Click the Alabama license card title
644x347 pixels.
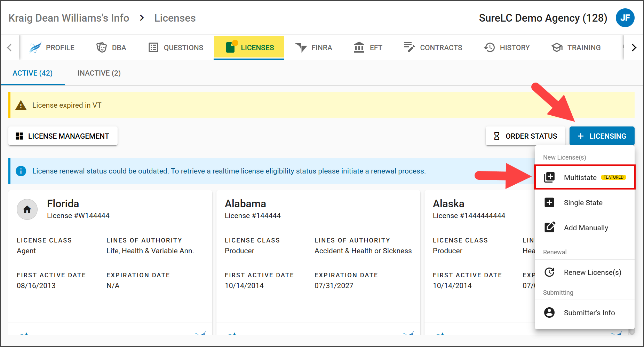pos(245,203)
